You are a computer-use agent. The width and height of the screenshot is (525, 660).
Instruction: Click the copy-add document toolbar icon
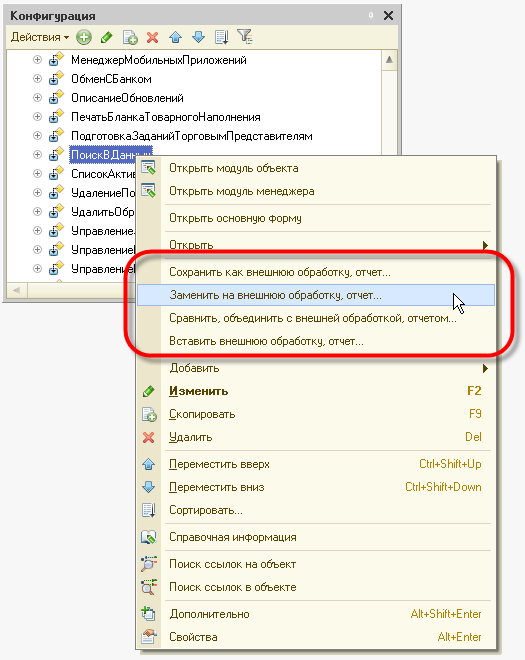pyautogui.click(x=130, y=37)
